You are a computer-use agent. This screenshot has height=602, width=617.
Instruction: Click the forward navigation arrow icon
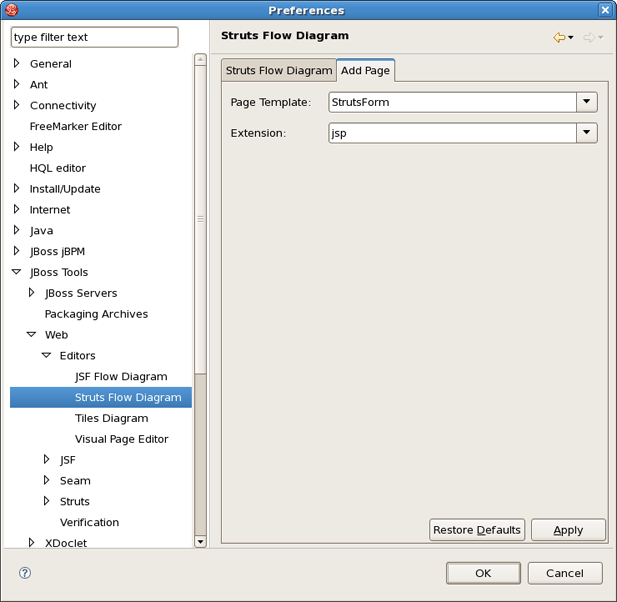coord(589,38)
